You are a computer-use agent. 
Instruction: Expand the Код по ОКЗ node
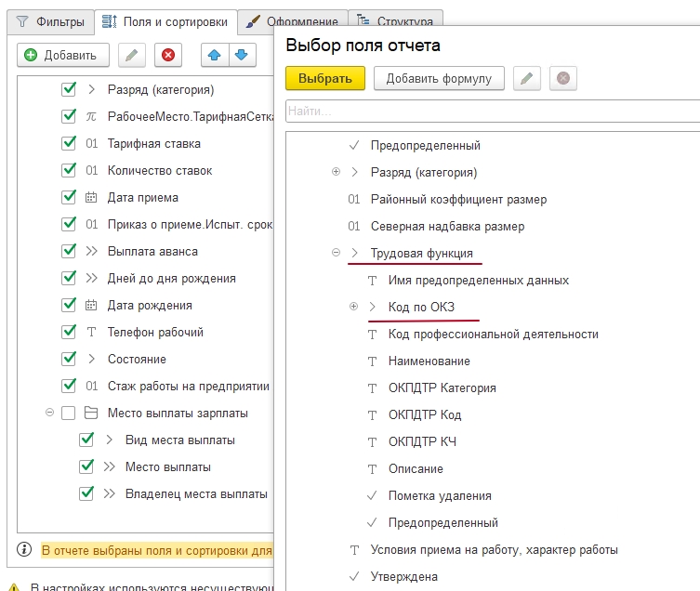[353, 307]
